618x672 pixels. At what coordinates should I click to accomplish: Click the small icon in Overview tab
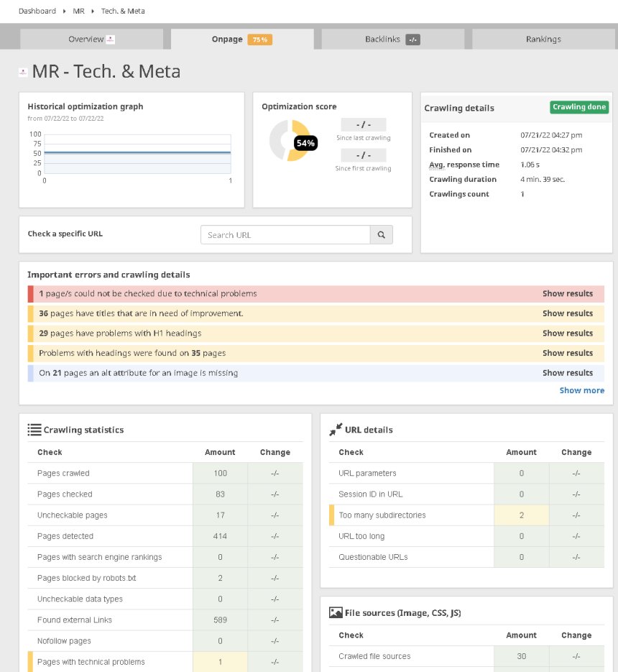coord(111,40)
